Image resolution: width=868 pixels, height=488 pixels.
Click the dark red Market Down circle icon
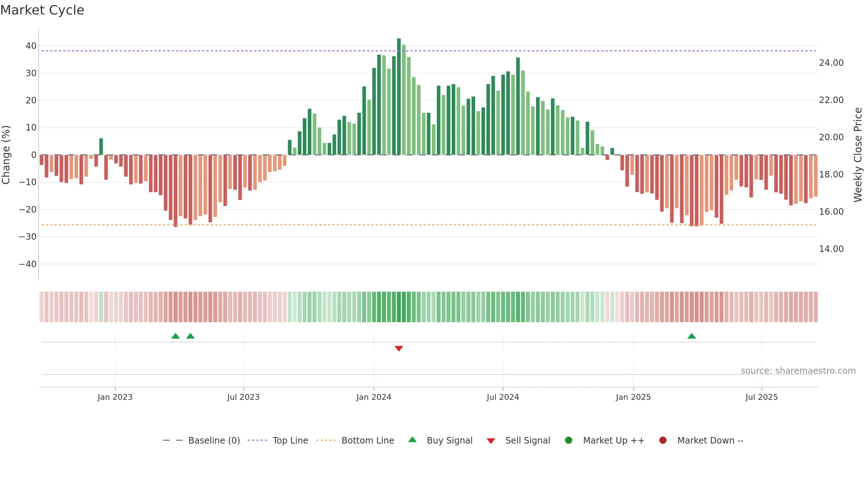tap(663, 440)
